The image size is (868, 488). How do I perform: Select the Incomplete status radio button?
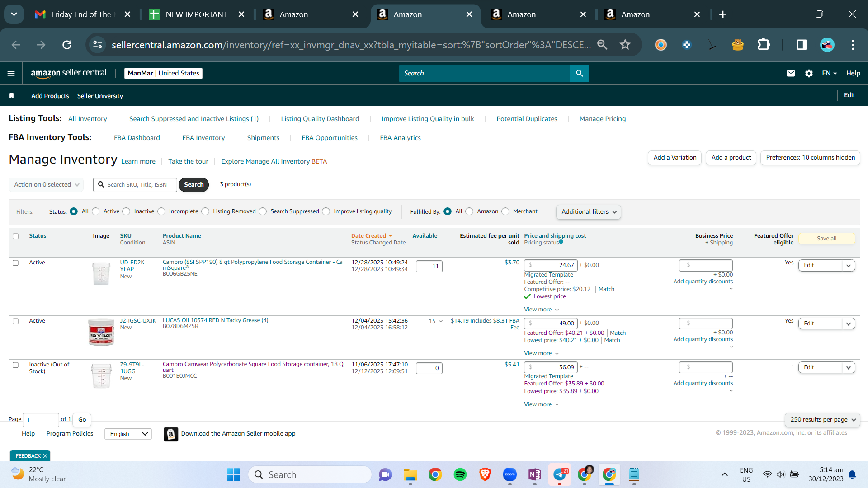click(161, 211)
